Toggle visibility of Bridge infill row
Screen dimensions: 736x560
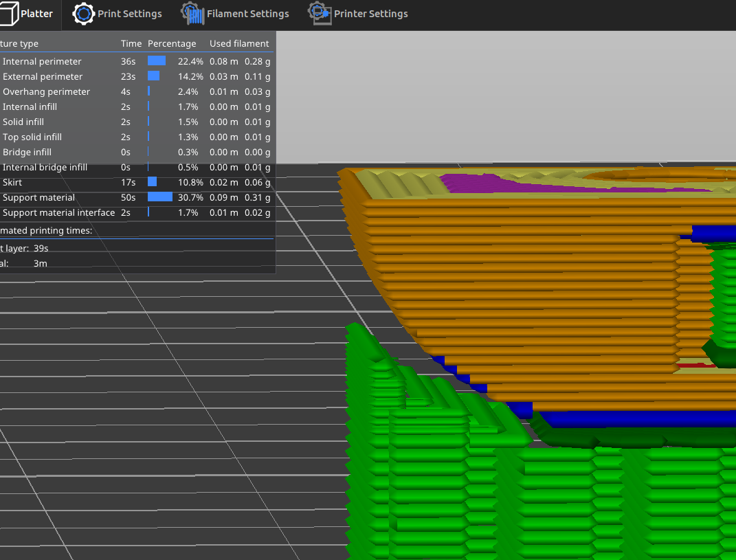[x=137, y=152]
